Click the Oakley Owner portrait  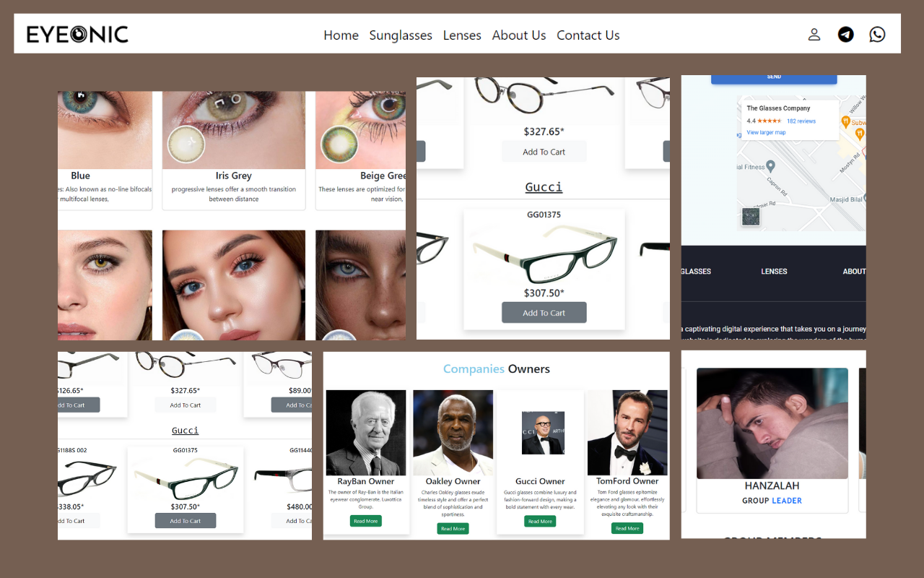(453, 433)
